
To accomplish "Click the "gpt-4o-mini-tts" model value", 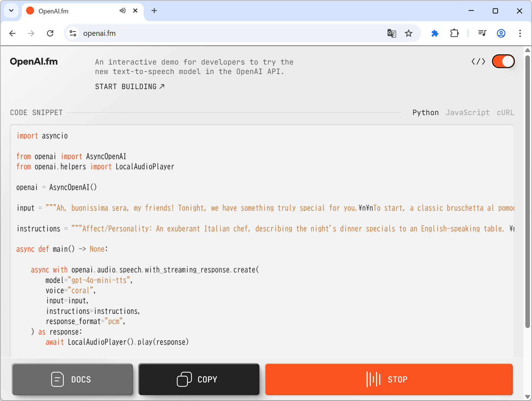I will [99, 280].
